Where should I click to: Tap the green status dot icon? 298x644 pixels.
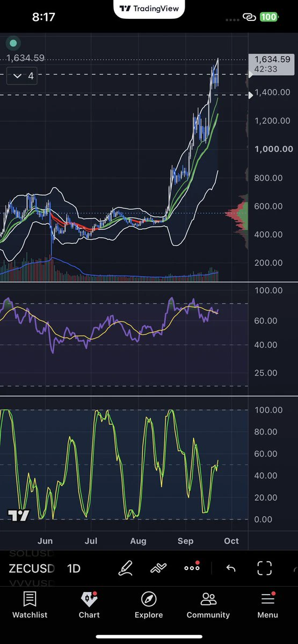coord(13,43)
